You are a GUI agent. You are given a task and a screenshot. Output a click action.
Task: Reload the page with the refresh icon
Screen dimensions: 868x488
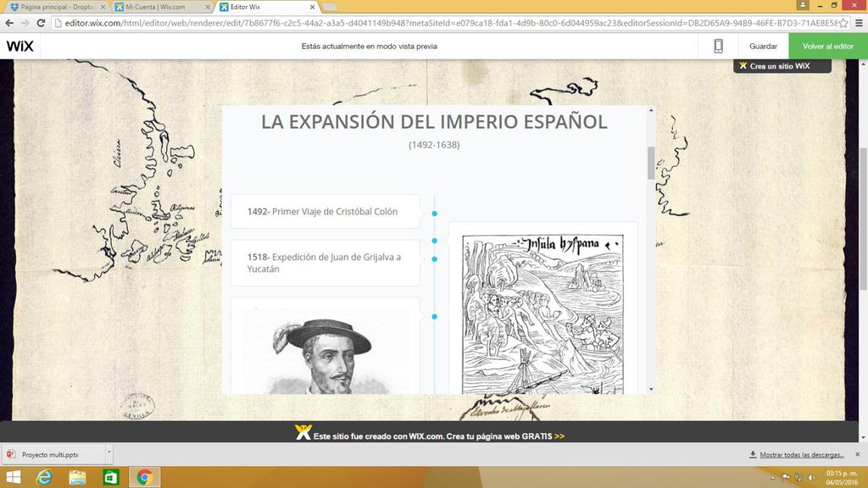41,23
